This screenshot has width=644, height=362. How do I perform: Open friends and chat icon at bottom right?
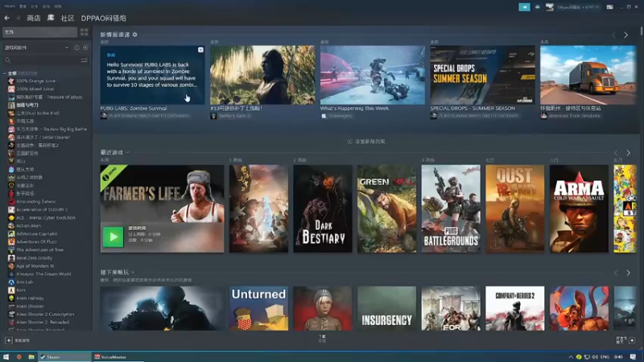click(632, 340)
